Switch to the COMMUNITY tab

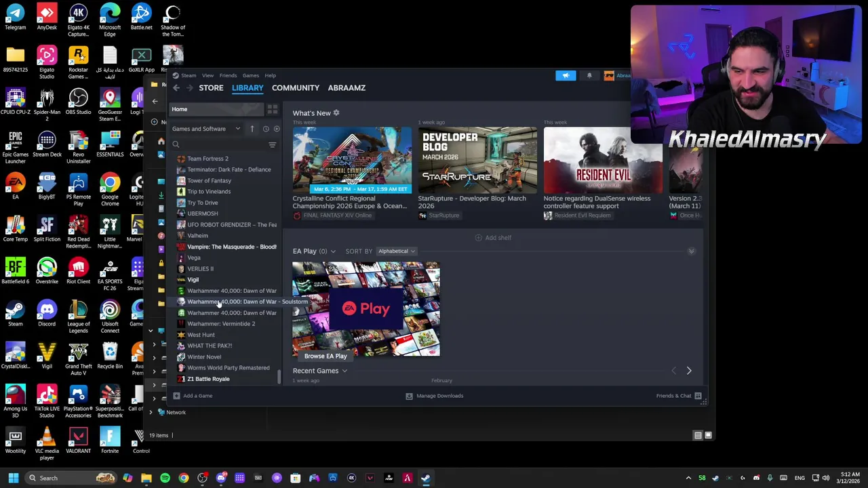point(295,88)
